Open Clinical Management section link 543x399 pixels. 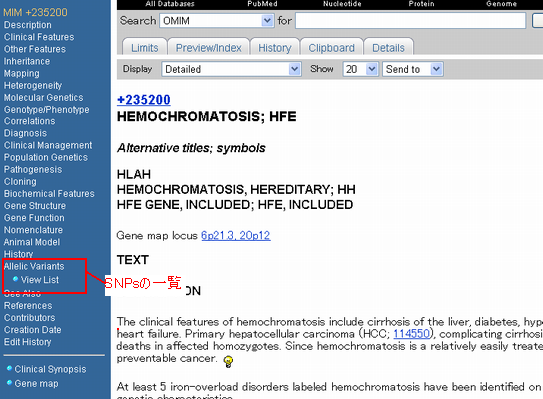click(48, 145)
